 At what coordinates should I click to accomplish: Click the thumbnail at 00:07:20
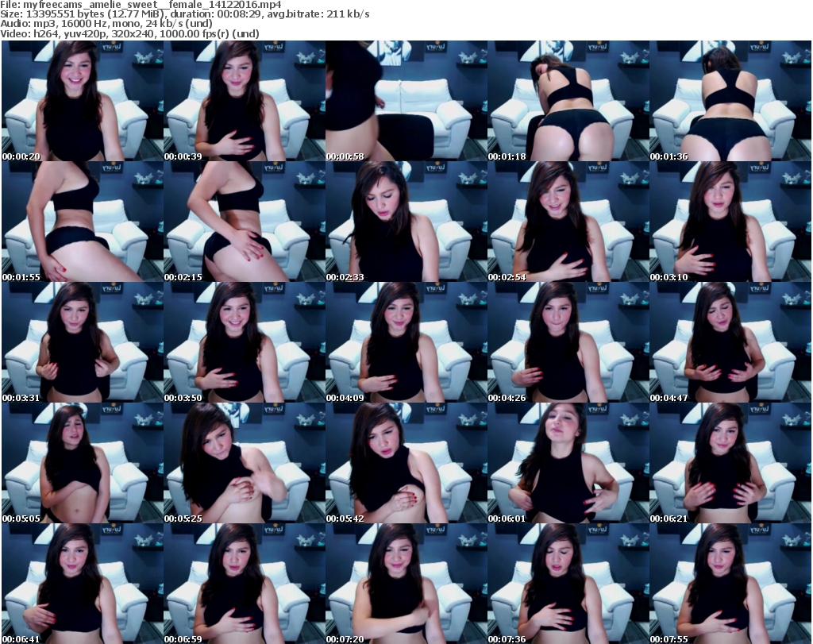[406, 584]
